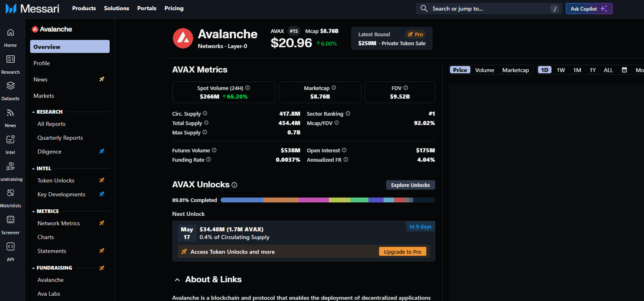
Task: Open Datasets in the left rail
Action: [11, 91]
